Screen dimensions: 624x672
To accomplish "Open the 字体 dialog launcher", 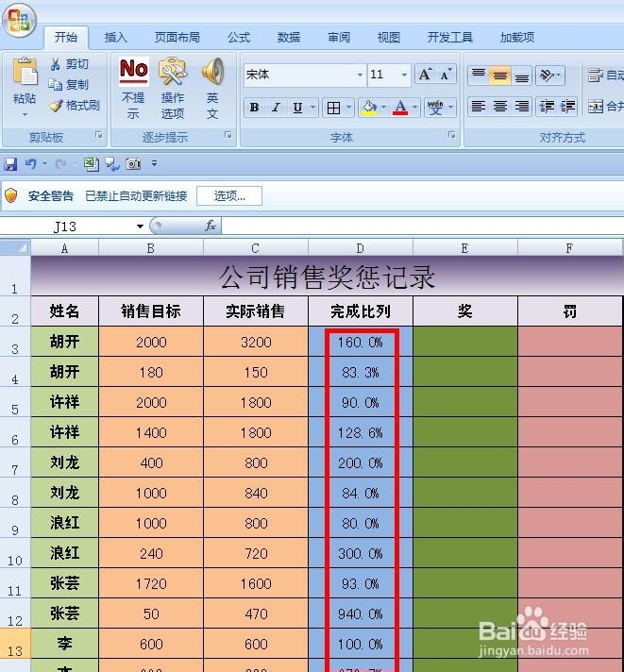I will click(451, 135).
